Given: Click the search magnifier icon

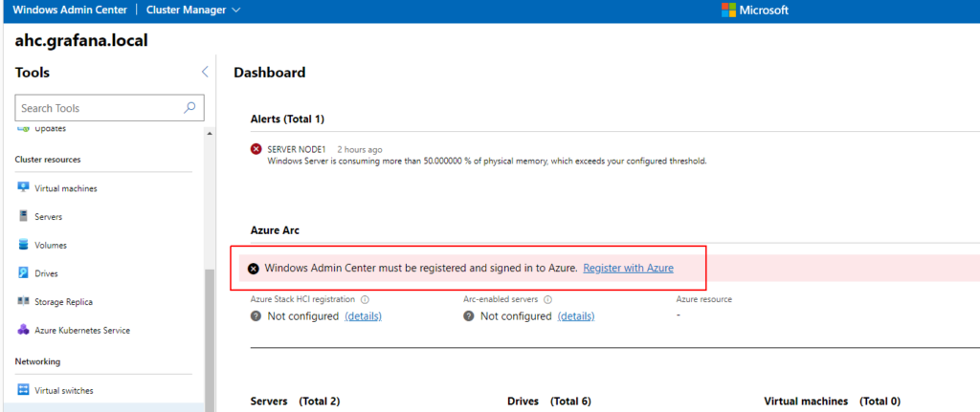Looking at the screenshot, I should coord(189,107).
